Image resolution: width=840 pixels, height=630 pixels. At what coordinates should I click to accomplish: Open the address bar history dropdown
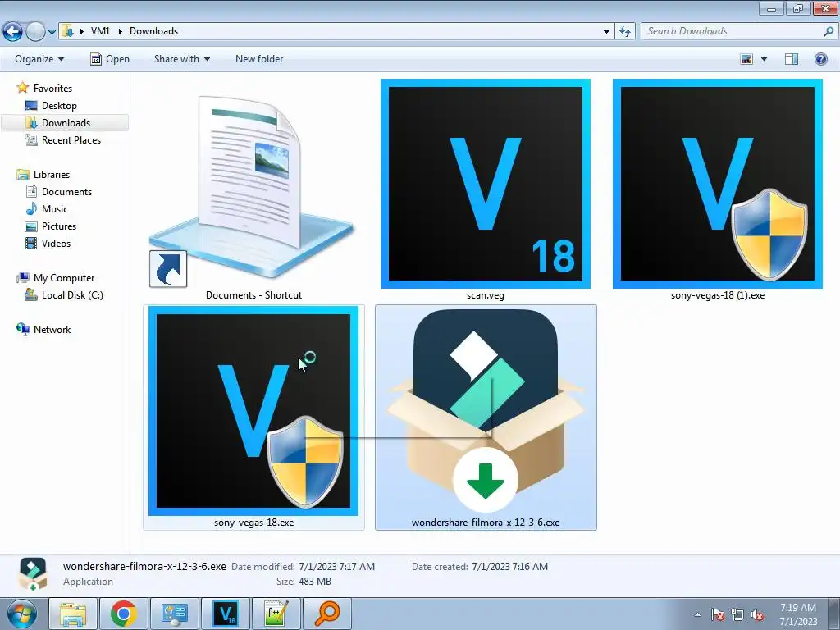tap(606, 32)
